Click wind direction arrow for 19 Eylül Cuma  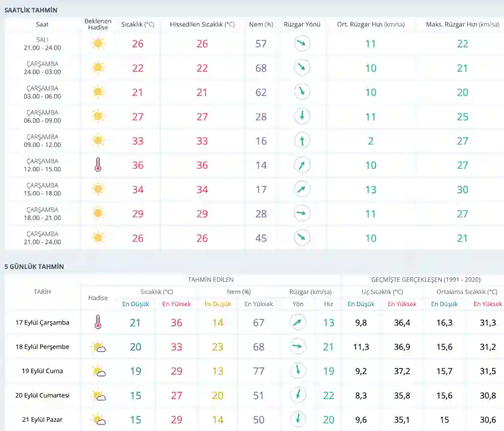coord(297,371)
